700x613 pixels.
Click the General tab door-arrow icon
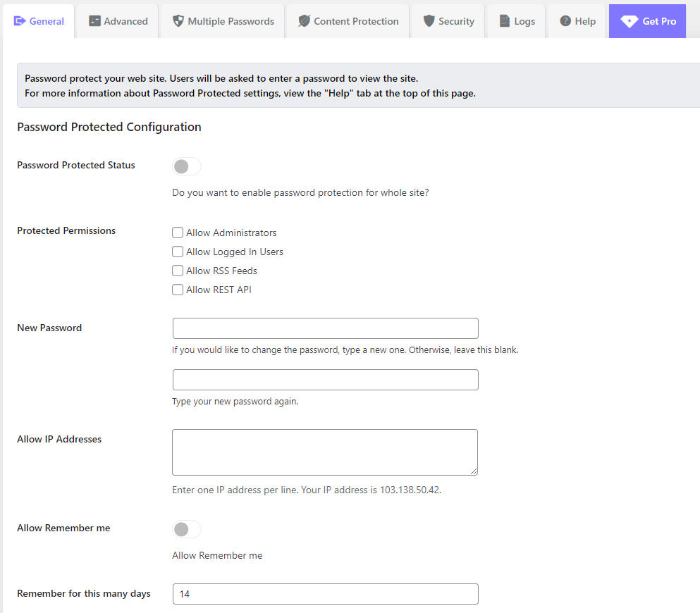[20, 21]
